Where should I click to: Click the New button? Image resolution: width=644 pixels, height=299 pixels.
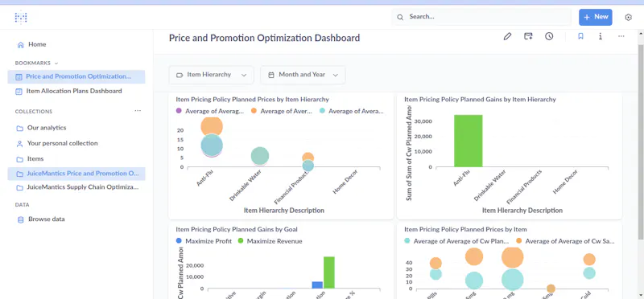click(x=596, y=17)
